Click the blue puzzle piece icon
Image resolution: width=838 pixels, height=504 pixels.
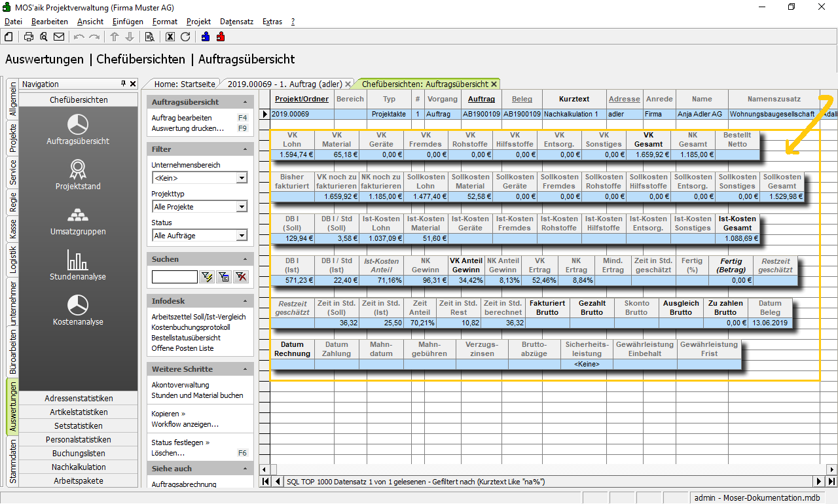(206, 37)
